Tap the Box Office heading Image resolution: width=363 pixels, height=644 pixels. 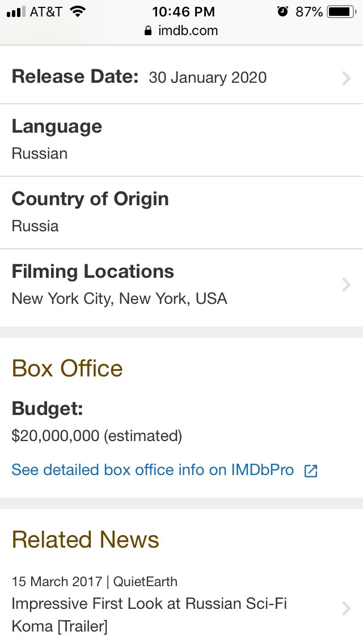(x=67, y=368)
